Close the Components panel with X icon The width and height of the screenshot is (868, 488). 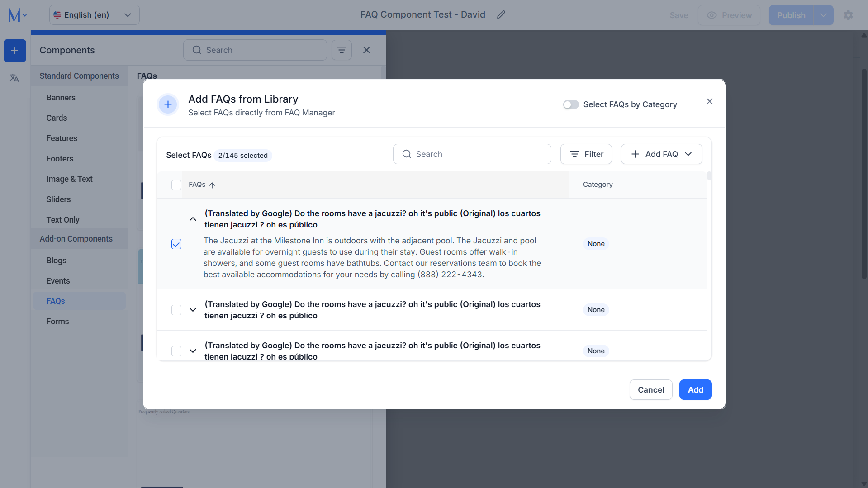click(x=366, y=50)
